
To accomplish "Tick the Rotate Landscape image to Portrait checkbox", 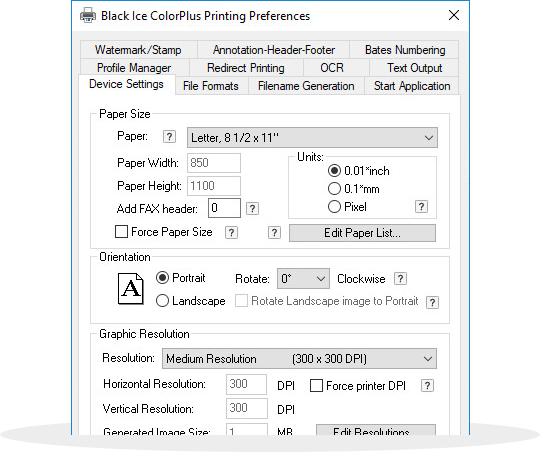I will (x=241, y=300).
